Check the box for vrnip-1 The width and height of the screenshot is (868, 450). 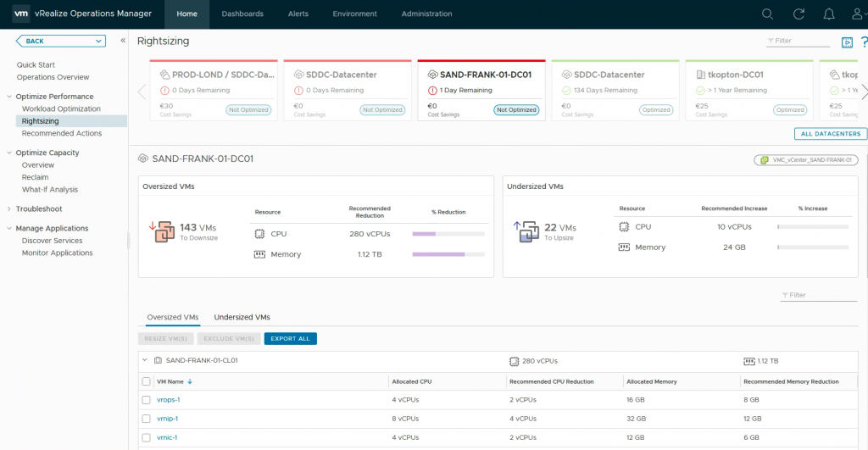(146, 419)
